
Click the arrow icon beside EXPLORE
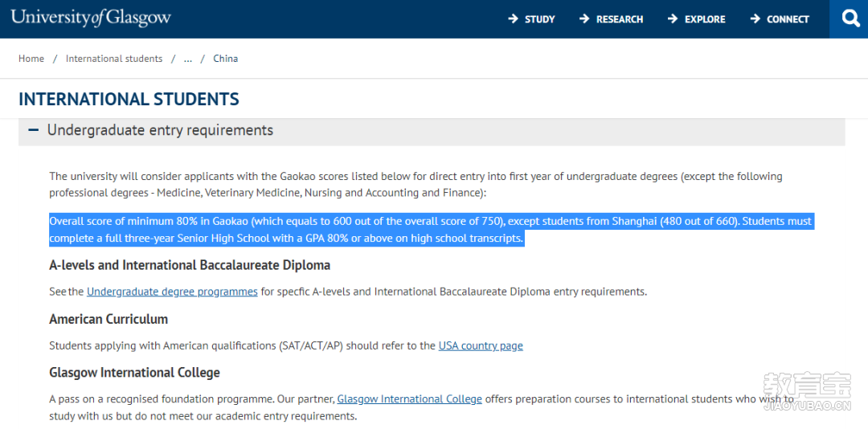[x=673, y=18]
